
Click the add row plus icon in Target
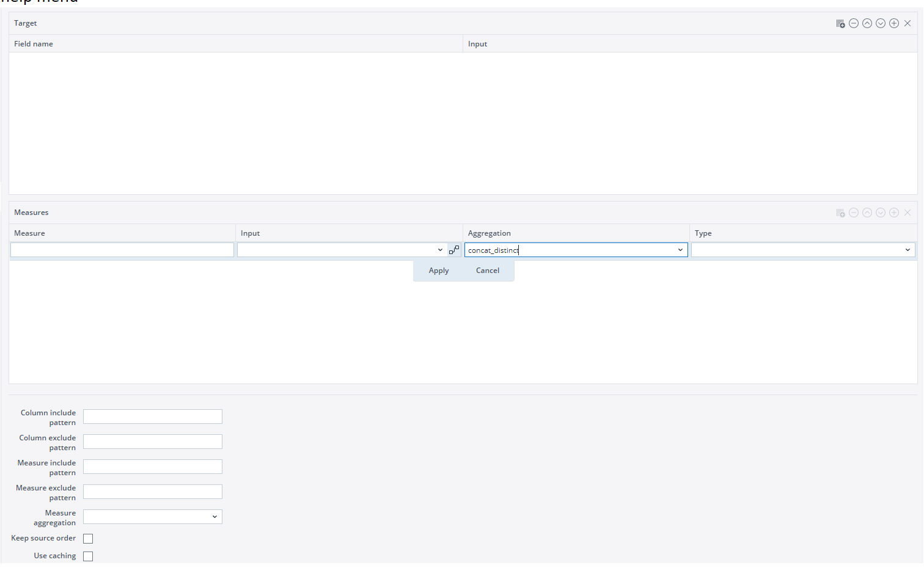(x=894, y=23)
